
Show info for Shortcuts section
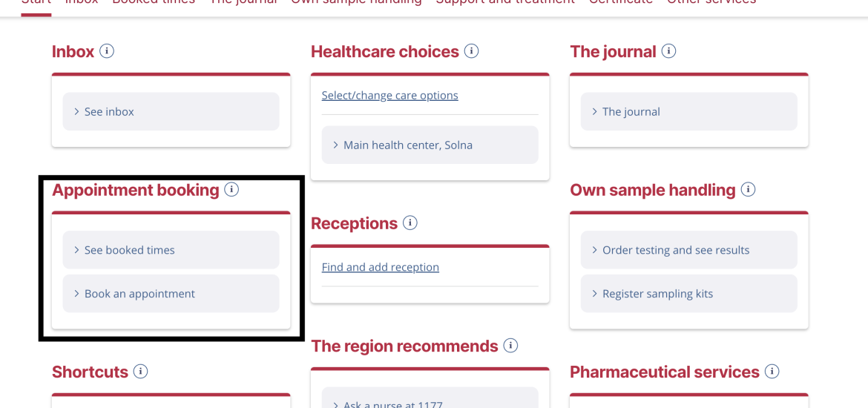tap(141, 372)
